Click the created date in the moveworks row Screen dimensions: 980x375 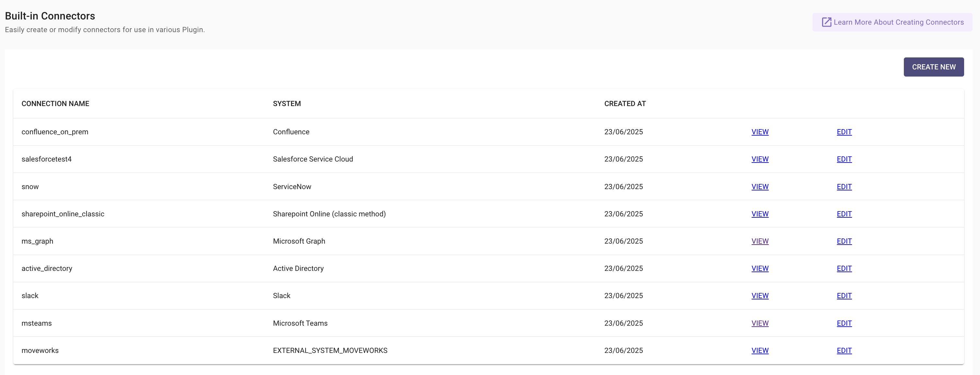tap(623, 350)
